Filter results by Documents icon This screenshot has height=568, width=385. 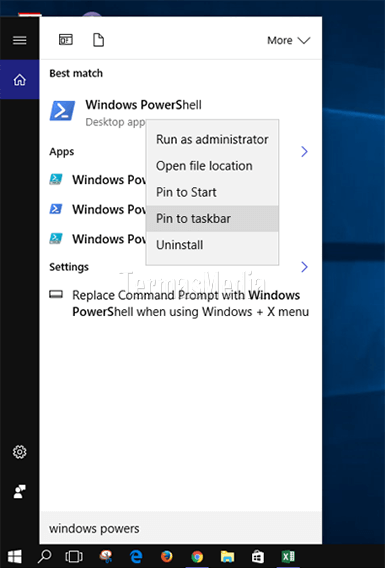99,40
